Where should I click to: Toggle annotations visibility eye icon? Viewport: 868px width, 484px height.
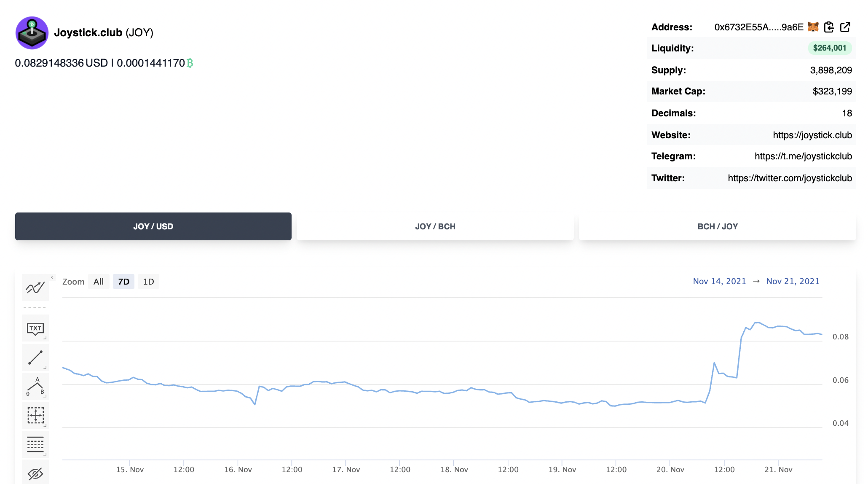[x=35, y=473]
